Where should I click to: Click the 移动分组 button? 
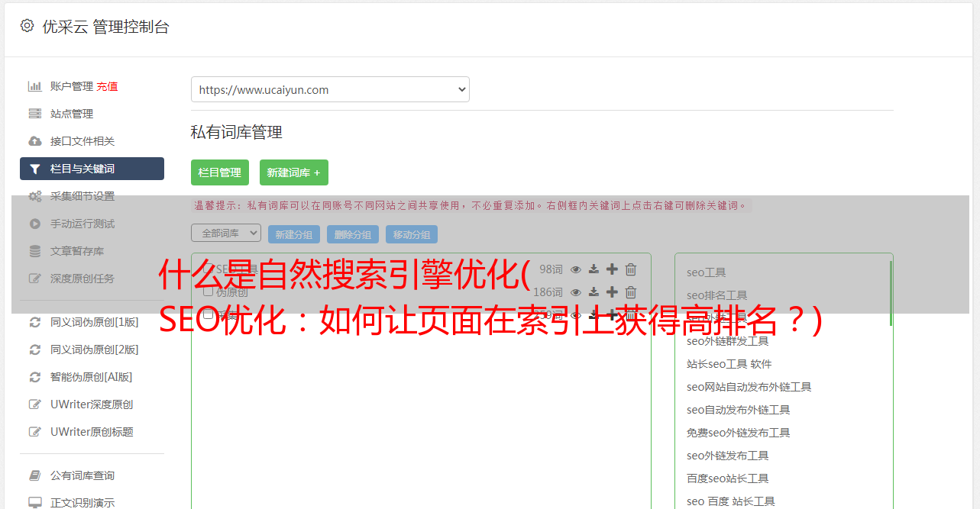pyautogui.click(x=412, y=235)
